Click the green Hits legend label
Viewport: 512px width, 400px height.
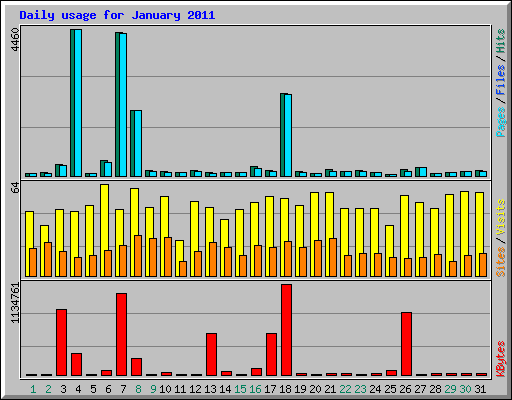tap(501, 41)
